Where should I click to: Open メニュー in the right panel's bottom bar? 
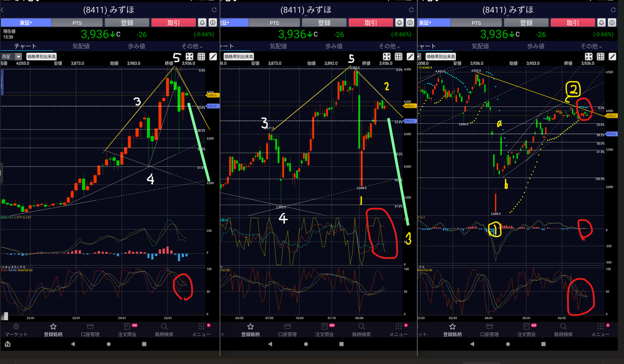coord(601,330)
